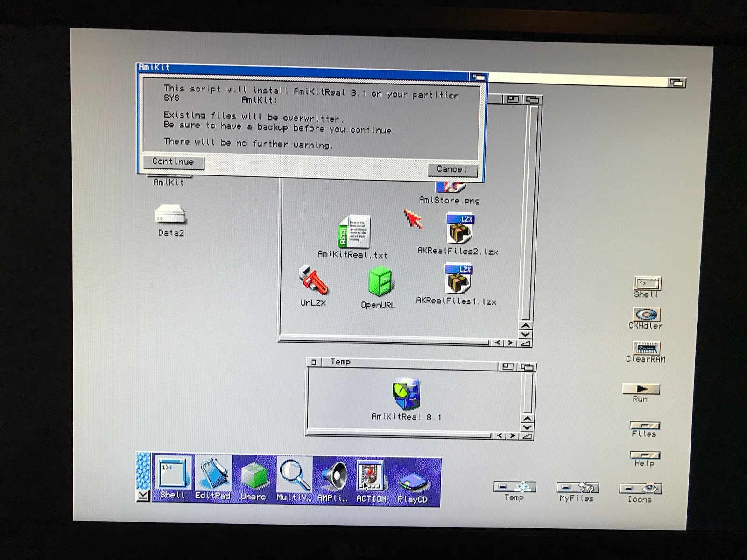Launch Unarc from the bottom dock
747x560 pixels.
[x=254, y=480]
